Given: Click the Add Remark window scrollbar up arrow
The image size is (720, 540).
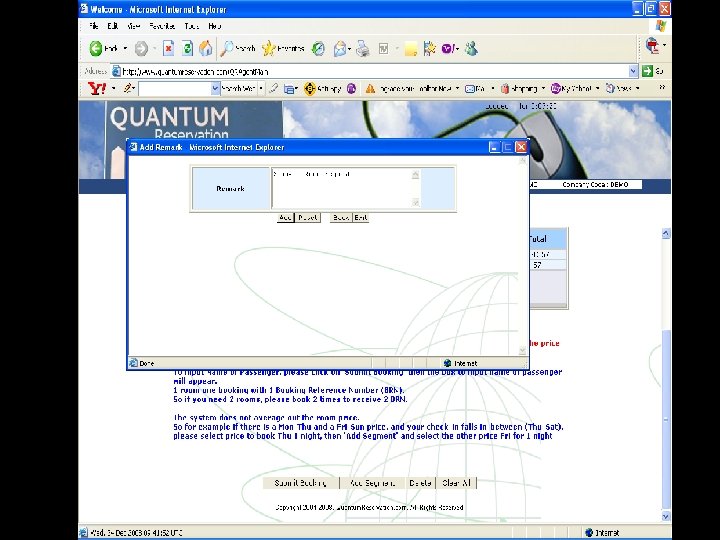Looking at the screenshot, I should tap(522, 161).
